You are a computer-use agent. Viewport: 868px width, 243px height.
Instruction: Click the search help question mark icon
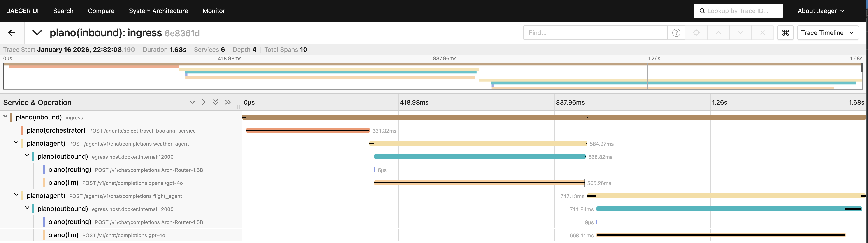point(676,33)
